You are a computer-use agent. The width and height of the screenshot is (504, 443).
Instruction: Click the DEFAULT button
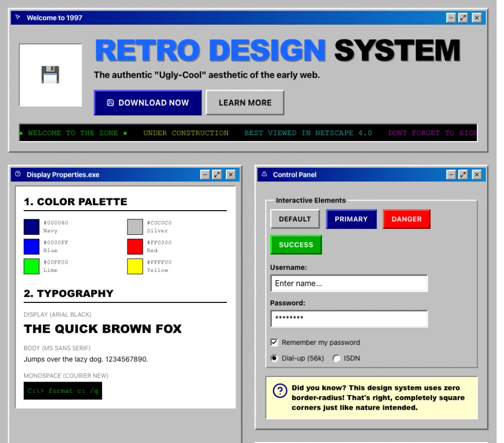[x=295, y=219]
